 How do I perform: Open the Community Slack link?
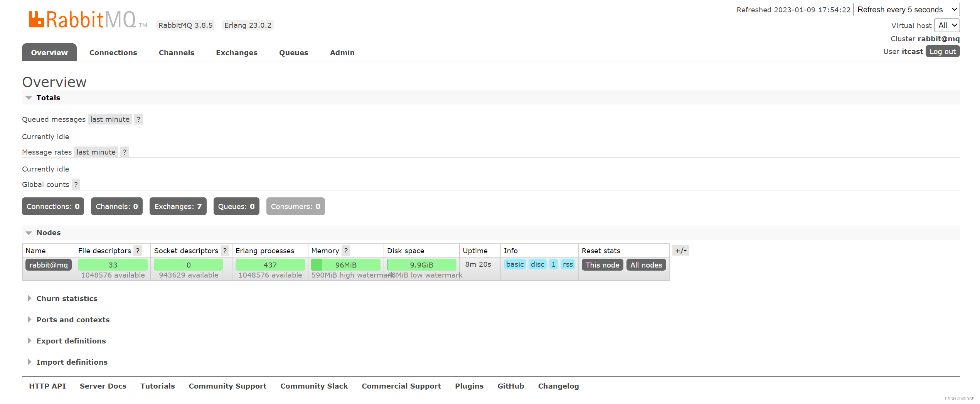click(314, 386)
